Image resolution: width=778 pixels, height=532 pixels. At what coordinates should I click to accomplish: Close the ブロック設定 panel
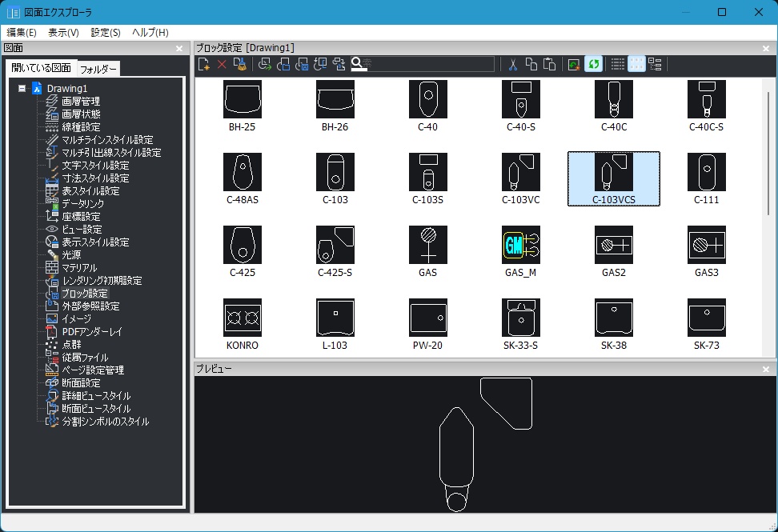click(x=766, y=49)
